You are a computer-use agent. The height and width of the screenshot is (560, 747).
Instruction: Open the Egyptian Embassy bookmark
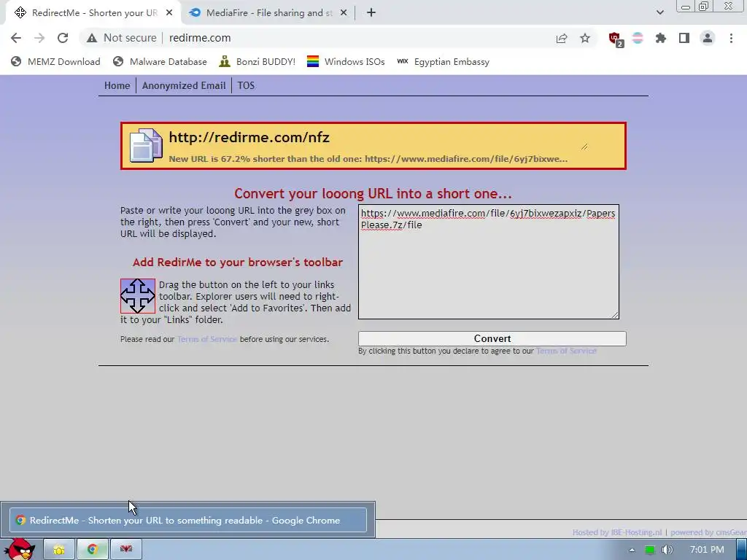(443, 62)
